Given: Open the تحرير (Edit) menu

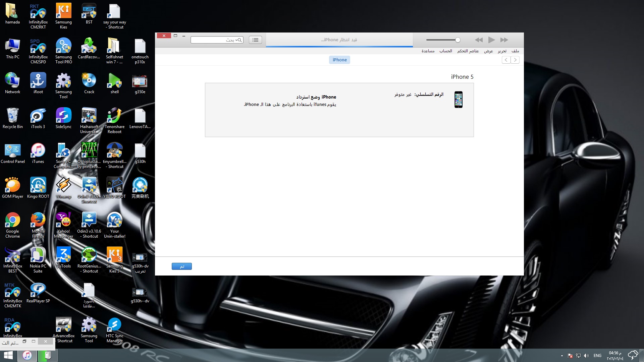Looking at the screenshot, I should pos(502,51).
